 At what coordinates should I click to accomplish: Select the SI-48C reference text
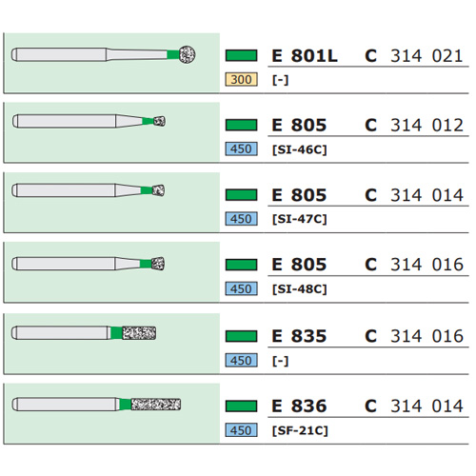(299, 289)
